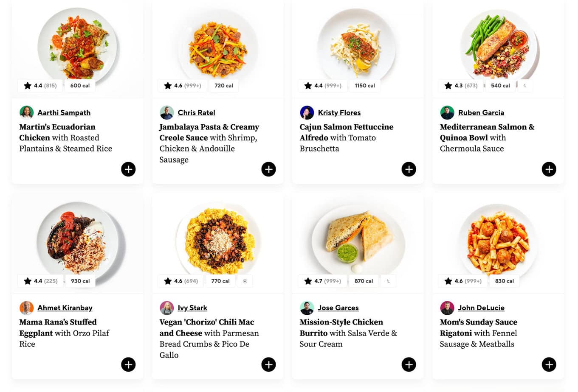This screenshot has width=578, height=392.
Task: Click the small badge icon beside 770 cal
Action: [x=245, y=281]
